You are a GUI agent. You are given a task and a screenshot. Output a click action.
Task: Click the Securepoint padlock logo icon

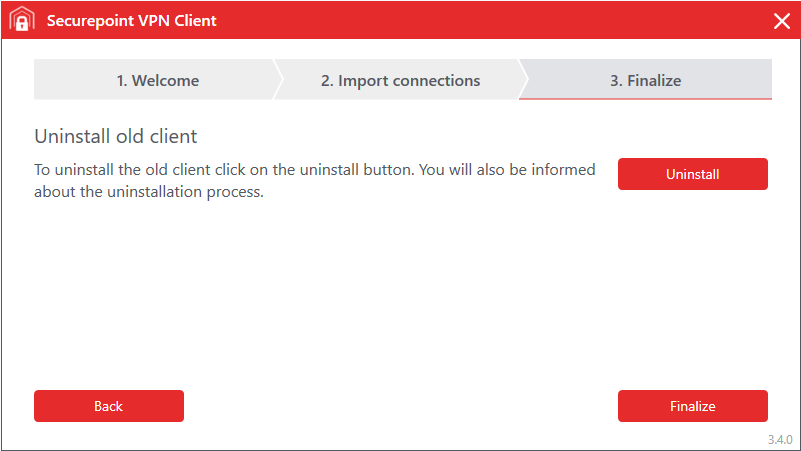point(21,20)
